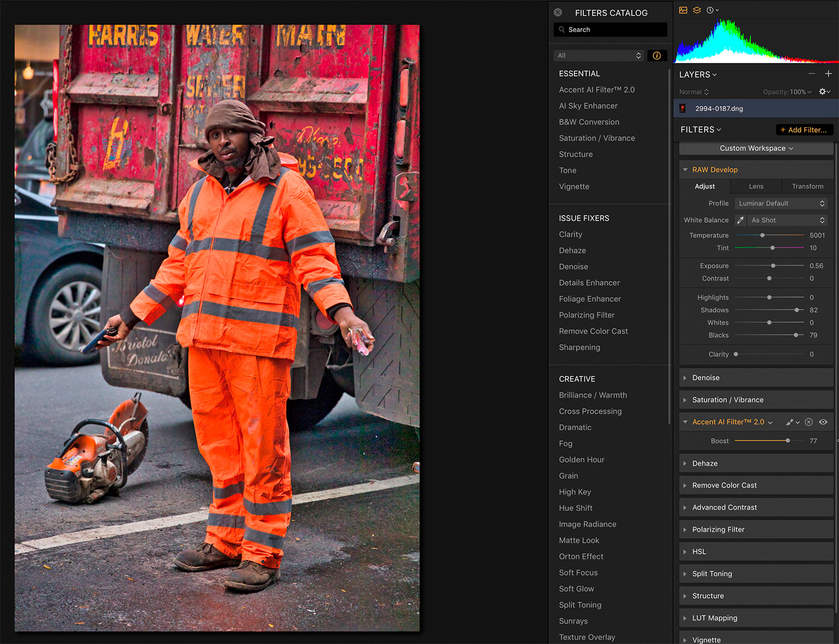The height and width of the screenshot is (644, 839).
Task: Open the history clock icon
Action: (x=710, y=10)
